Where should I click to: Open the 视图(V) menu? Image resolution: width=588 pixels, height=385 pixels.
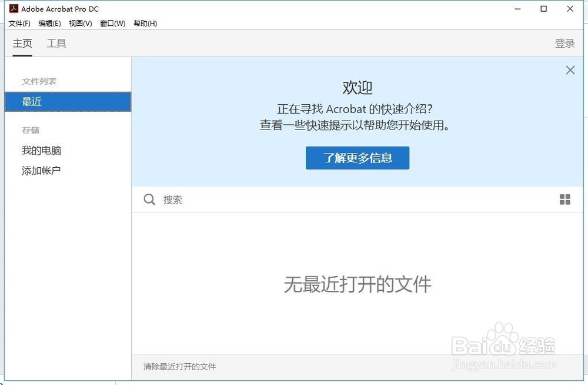coord(80,24)
